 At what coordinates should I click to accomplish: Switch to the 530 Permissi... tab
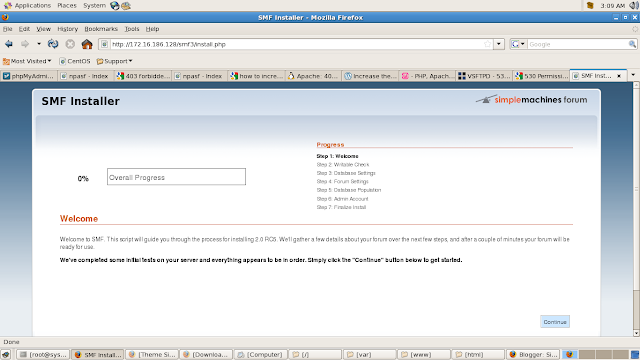pyautogui.click(x=541, y=76)
